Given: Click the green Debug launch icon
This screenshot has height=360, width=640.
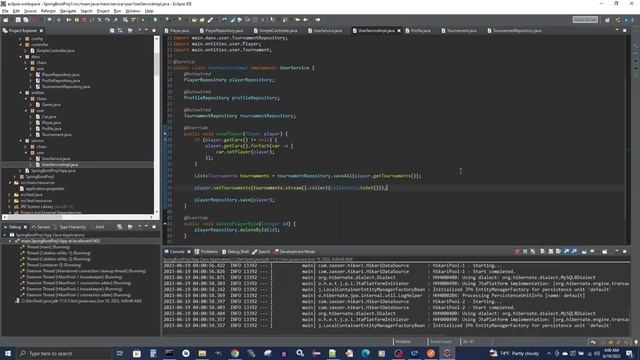Looking at the screenshot, I should coord(155,20).
